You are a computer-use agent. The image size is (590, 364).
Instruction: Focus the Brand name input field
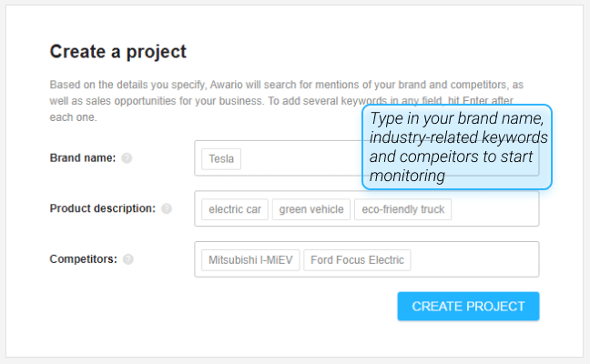(301, 158)
